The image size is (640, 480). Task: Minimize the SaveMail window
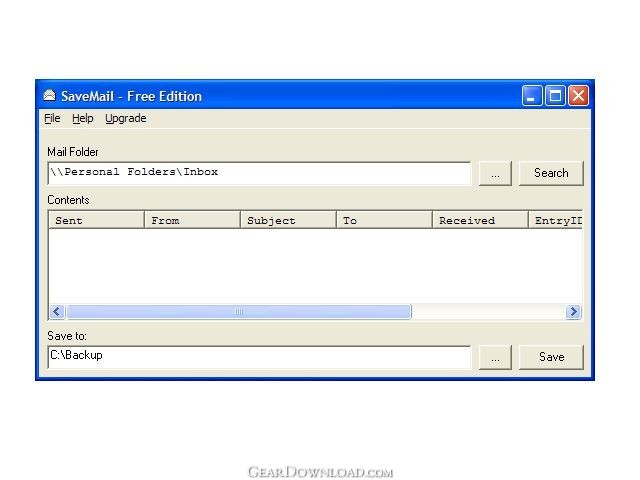[x=532, y=96]
